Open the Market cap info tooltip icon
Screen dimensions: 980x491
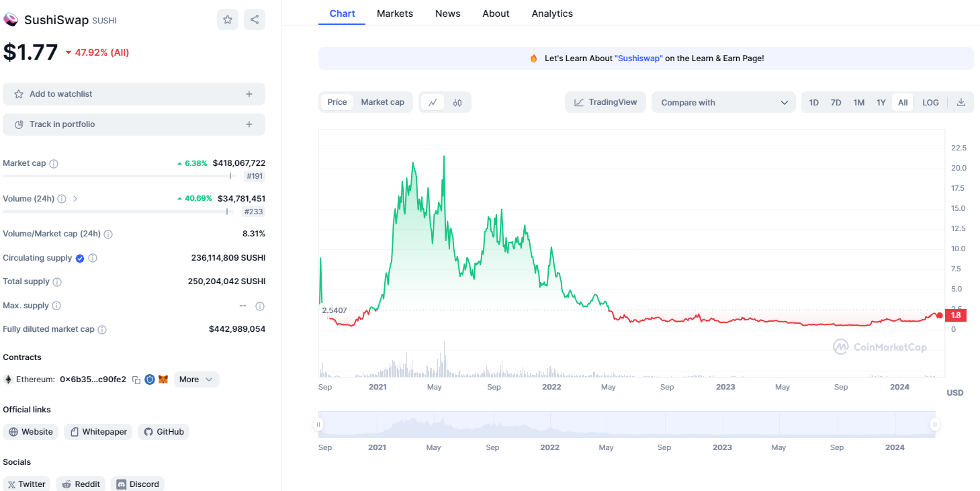54,163
